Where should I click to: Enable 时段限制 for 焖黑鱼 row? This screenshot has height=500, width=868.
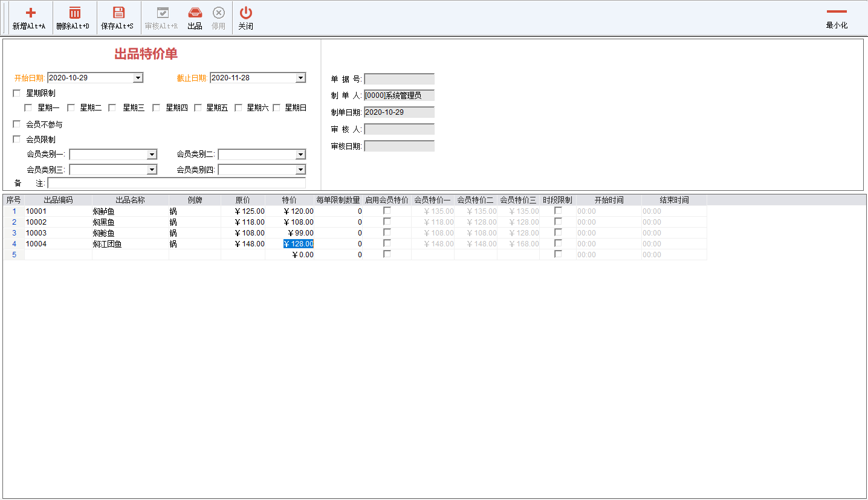point(559,222)
